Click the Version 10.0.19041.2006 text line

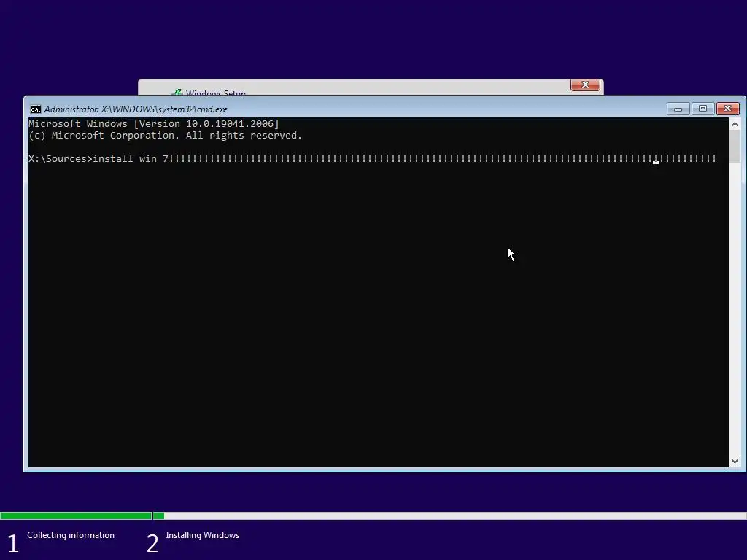[x=154, y=124]
